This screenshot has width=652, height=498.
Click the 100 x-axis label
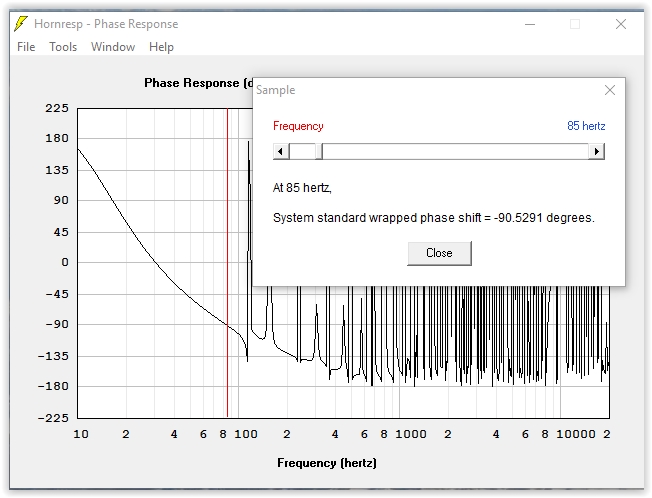[x=246, y=434]
